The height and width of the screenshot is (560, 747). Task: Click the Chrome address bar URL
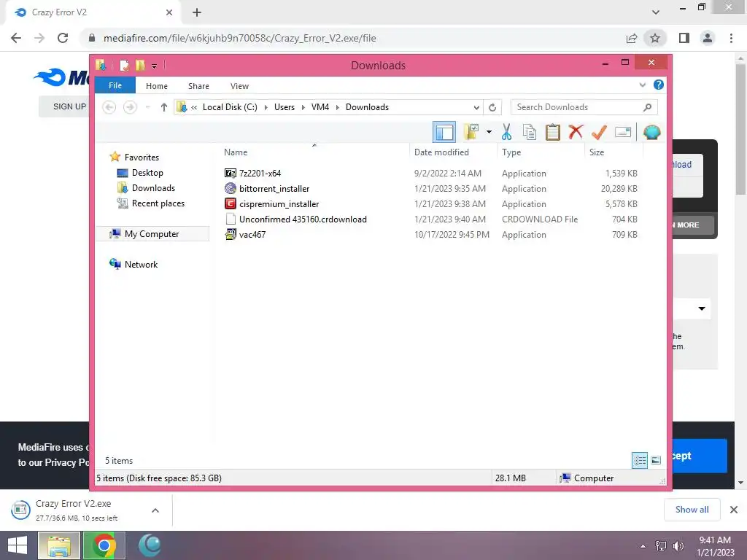click(x=239, y=38)
